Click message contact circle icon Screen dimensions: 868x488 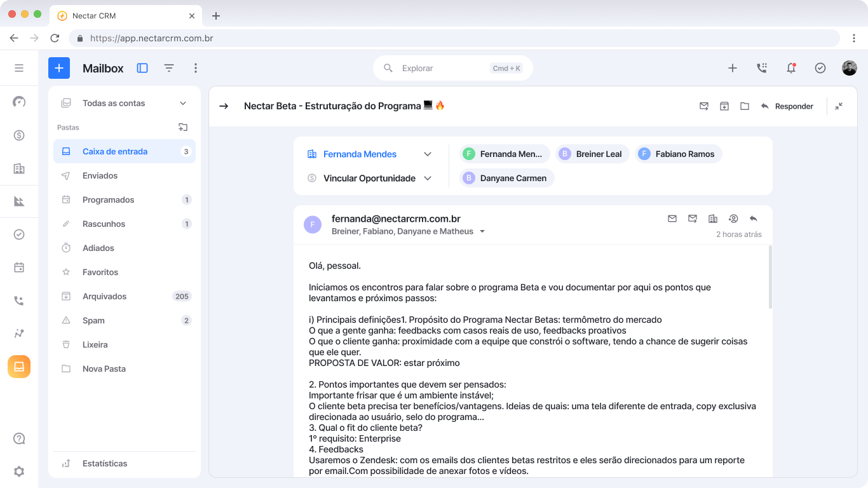(733, 219)
